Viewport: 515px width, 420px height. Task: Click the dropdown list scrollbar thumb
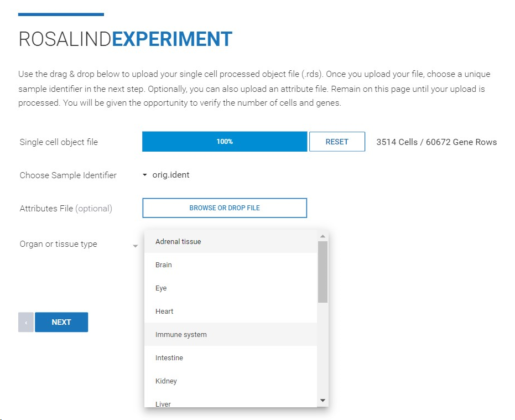pyautogui.click(x=322, y=272)
